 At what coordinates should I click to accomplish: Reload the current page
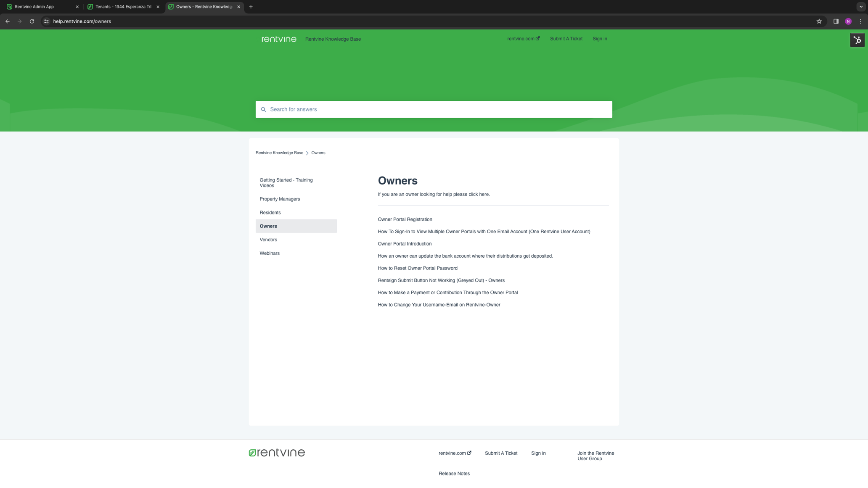click(32, 21)
